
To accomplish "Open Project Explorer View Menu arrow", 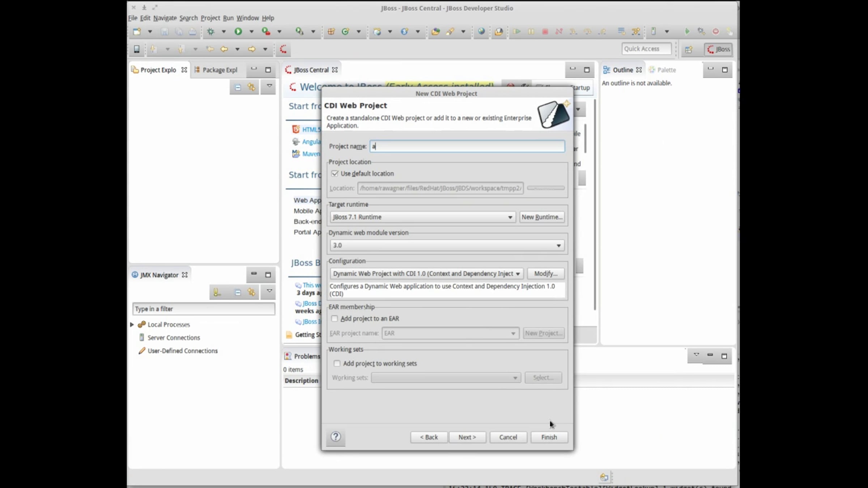I will pos(269,86).
